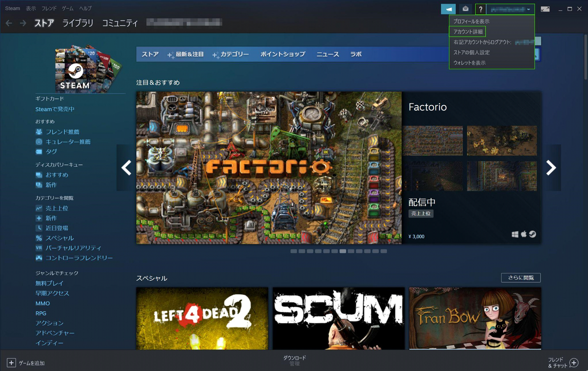
Task: Open the ゲーム menu
Action: point(68,8)
